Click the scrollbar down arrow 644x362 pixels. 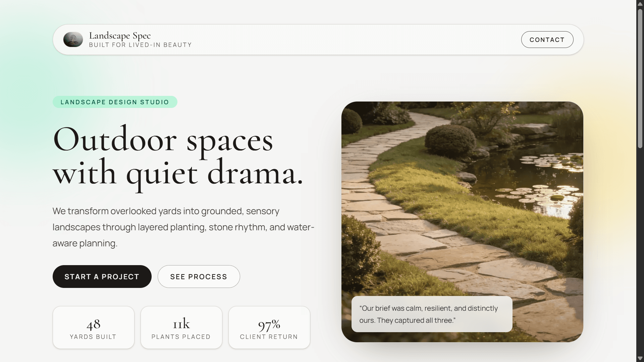(640, 358)
